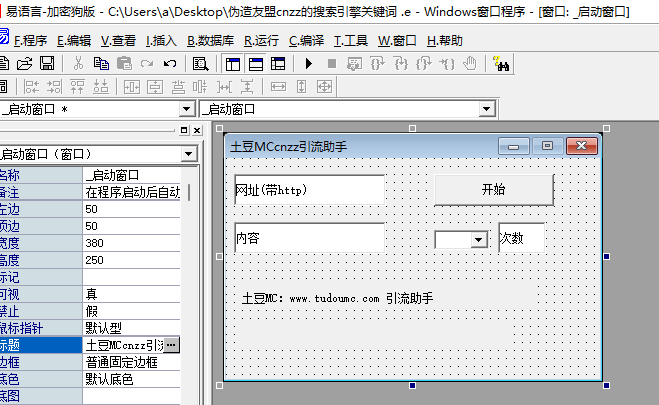
Task: Click the align bottom edges icon
Action: pyautogui.click(x=100, y=87)
